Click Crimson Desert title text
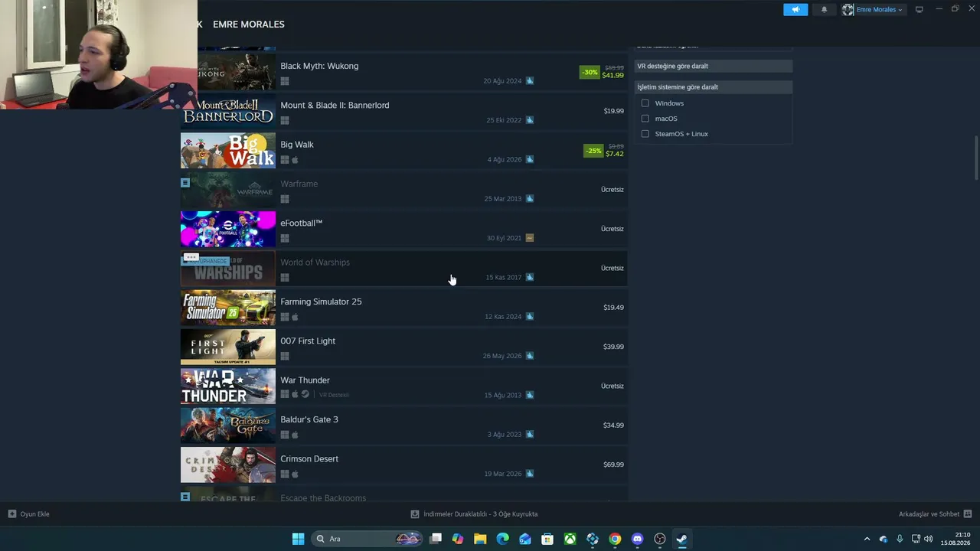Screen dimensions: 980x551 [309, 458]
